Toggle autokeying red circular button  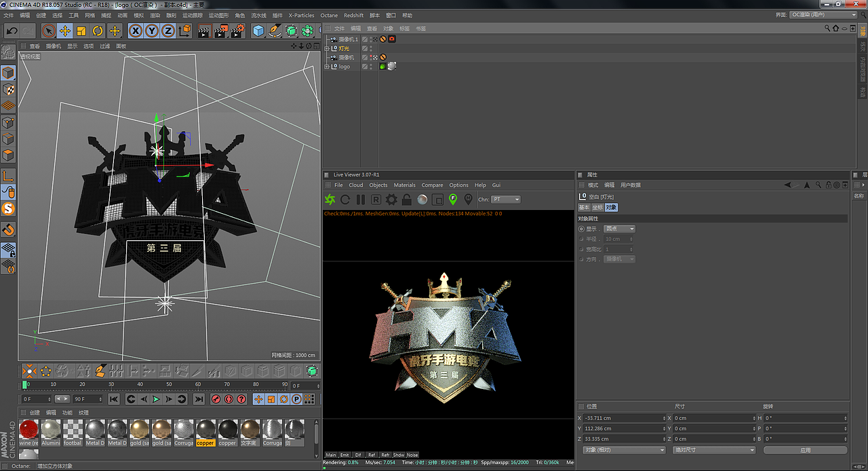(x=229, y=399)
